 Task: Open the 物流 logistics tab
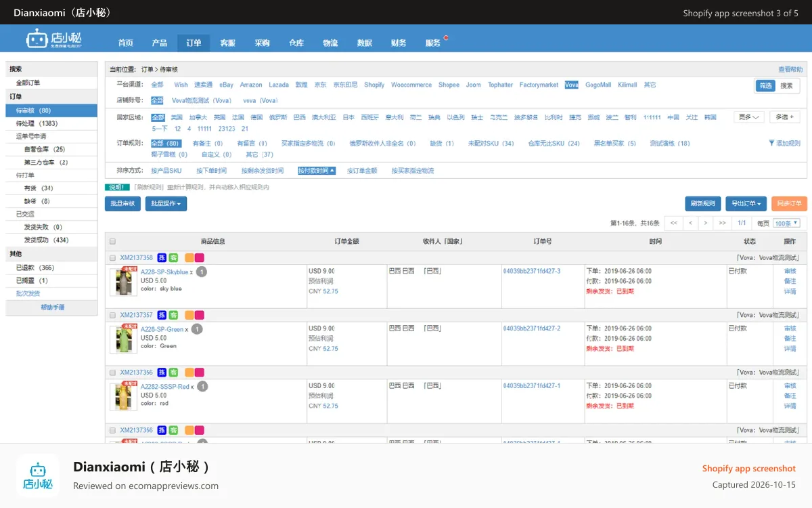330,43
